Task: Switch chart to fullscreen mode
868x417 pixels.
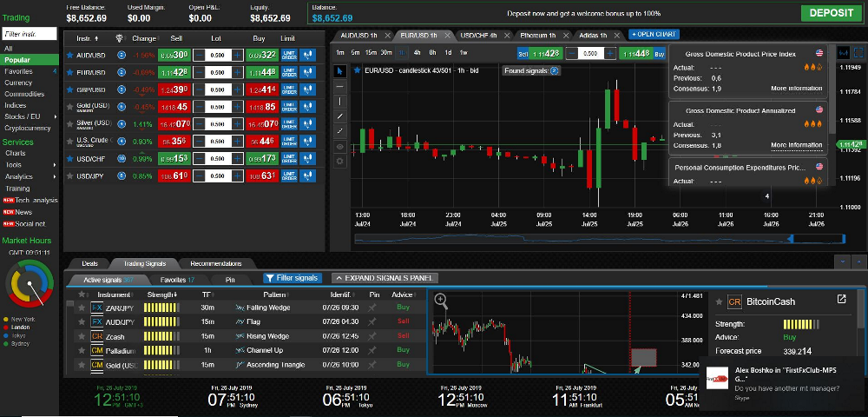Action: tap(858, 53)
